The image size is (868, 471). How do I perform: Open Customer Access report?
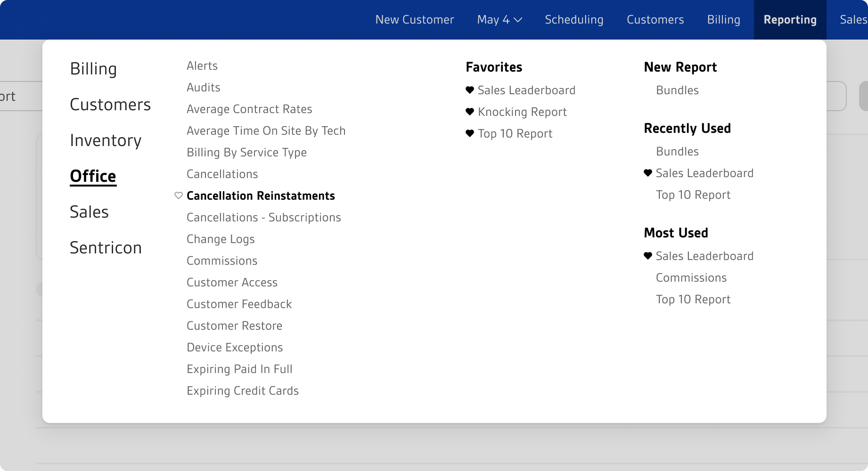[232, 282]
